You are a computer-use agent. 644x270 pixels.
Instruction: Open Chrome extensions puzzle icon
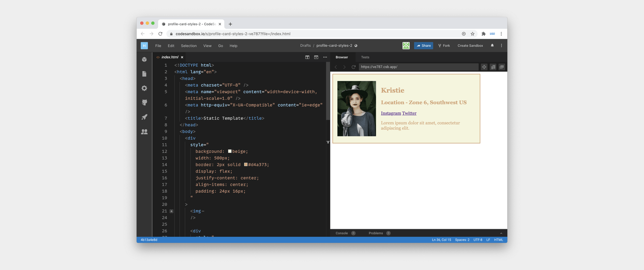483,34
